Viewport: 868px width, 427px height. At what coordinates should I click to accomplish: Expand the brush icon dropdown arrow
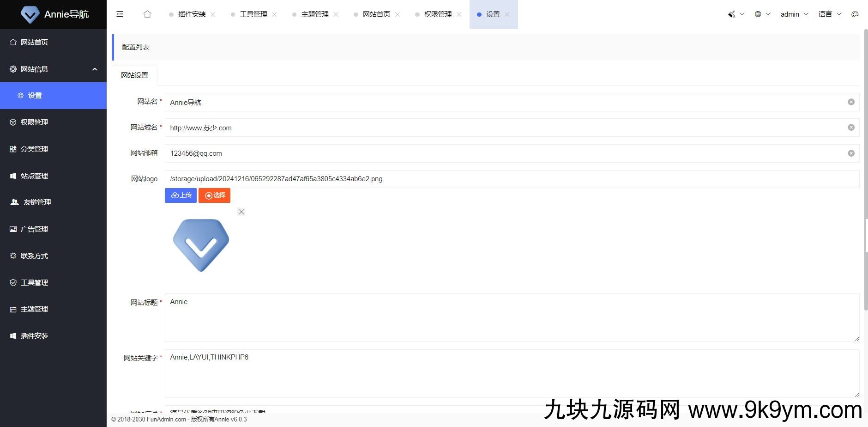coord(742,14)
